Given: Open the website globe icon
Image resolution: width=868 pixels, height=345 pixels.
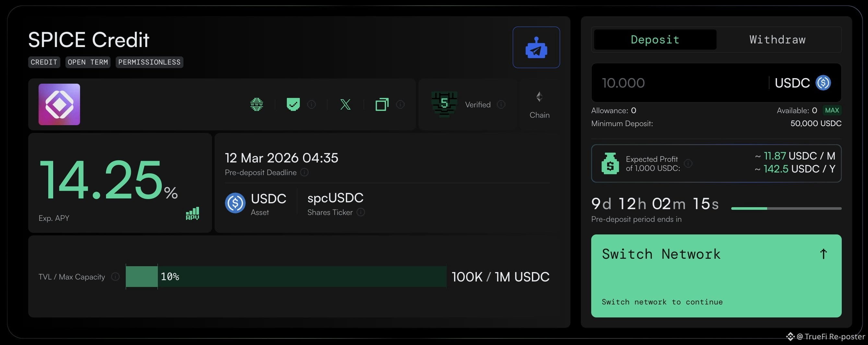Looking at the screenshot, I should click(256, 104).
